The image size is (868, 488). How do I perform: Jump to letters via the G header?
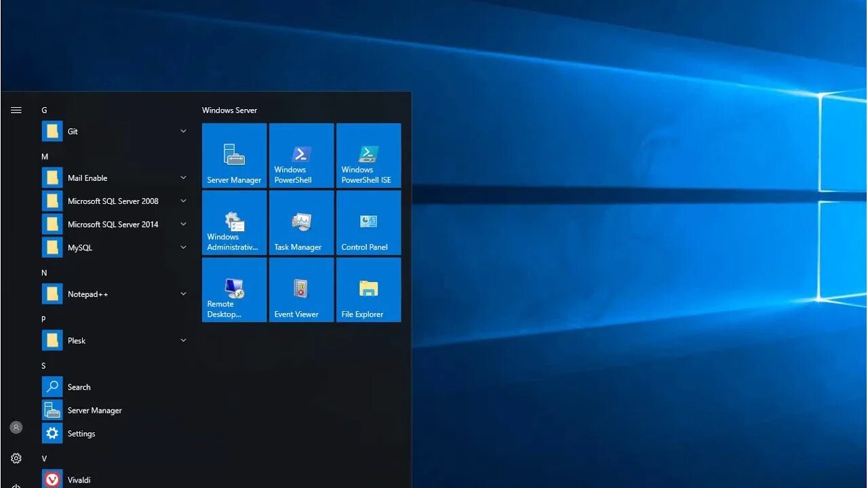click(x=44, y=110)
